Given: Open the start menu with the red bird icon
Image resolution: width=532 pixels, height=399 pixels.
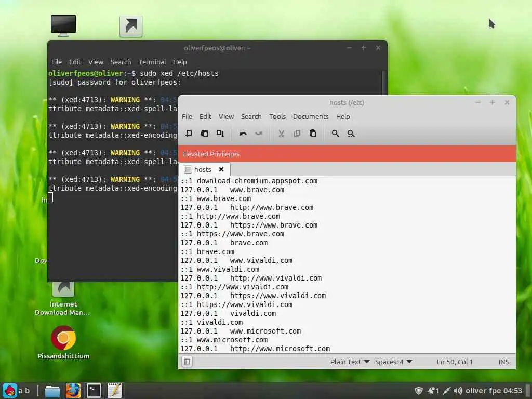Looking at the screenshot, I should click(10, 391).
